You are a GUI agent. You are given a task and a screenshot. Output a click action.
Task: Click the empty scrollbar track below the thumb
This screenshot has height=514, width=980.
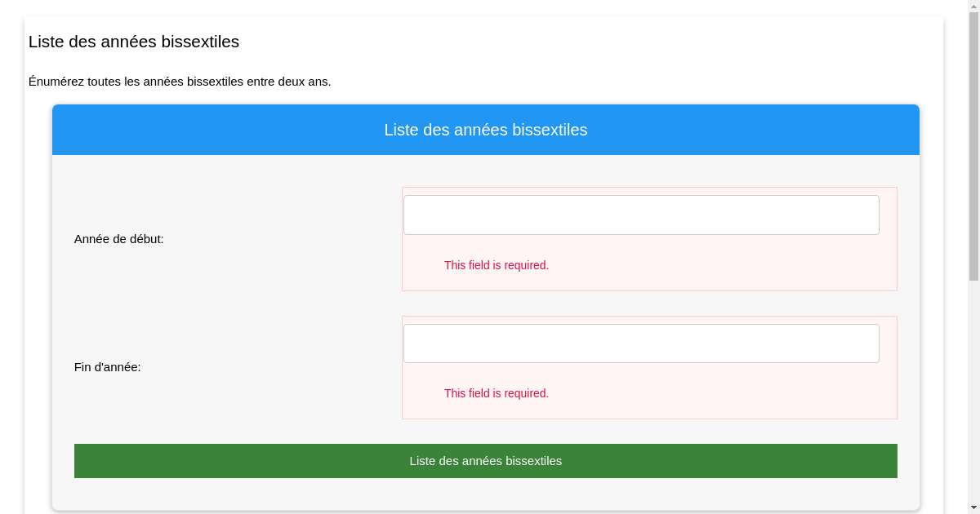point(973,392)
